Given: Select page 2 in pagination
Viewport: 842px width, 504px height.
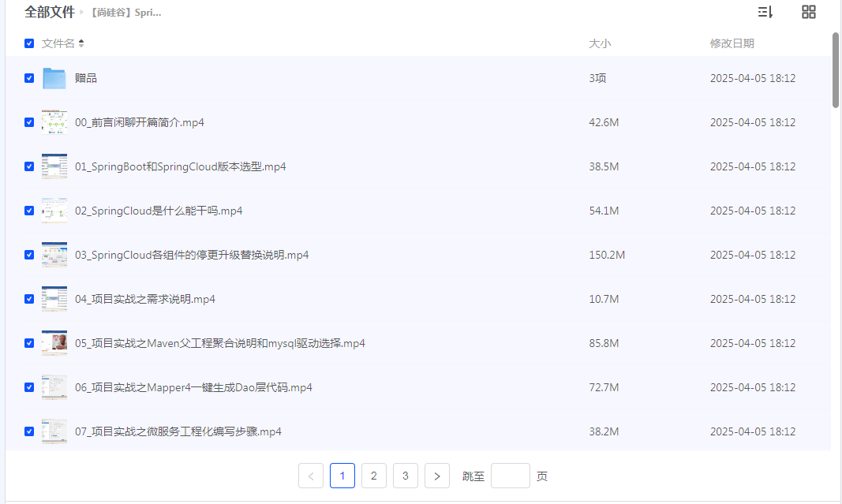Looking at the screenshot, I should (373, 475).
